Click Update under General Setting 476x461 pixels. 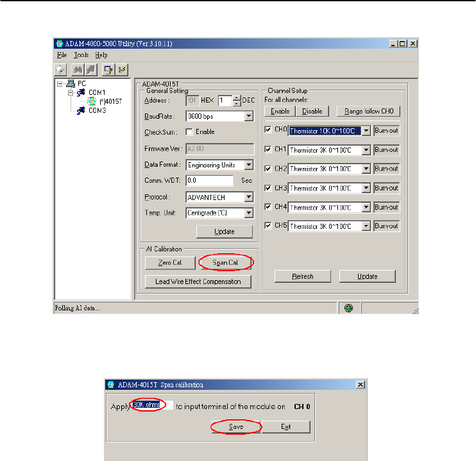[225, 231]
